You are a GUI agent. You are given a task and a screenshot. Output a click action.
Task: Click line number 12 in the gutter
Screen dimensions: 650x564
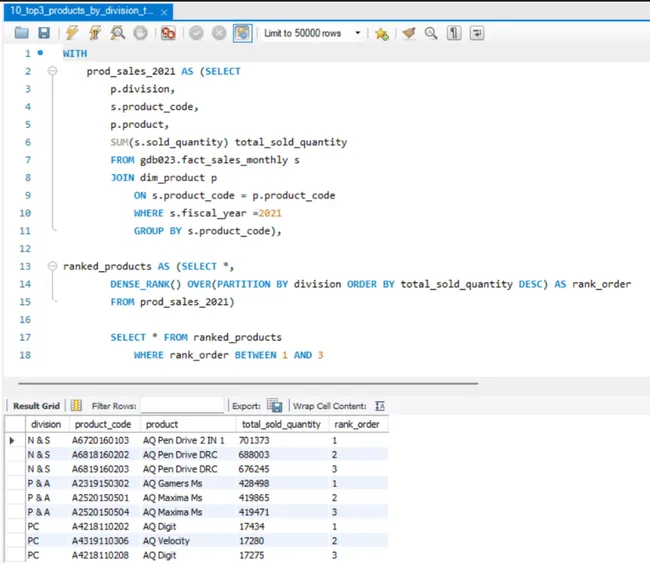point(25,249)
